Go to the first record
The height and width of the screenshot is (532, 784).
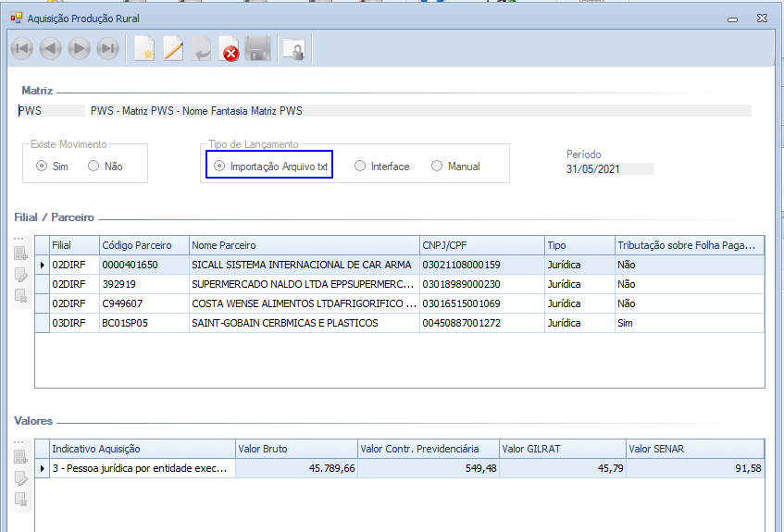coord(22,49)
